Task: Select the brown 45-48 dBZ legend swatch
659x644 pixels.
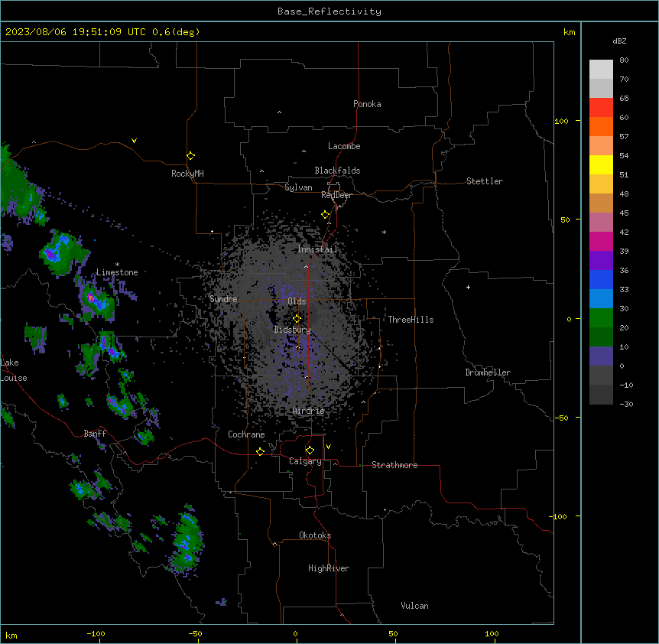Action: 601,203
